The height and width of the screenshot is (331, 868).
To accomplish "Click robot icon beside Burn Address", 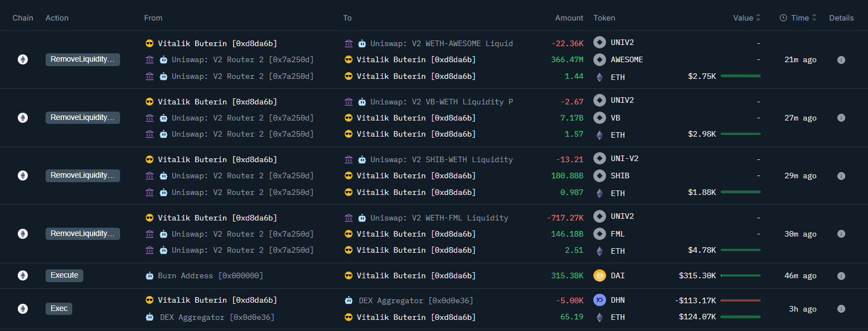I will pyautogui.click(x=150, y=276).
